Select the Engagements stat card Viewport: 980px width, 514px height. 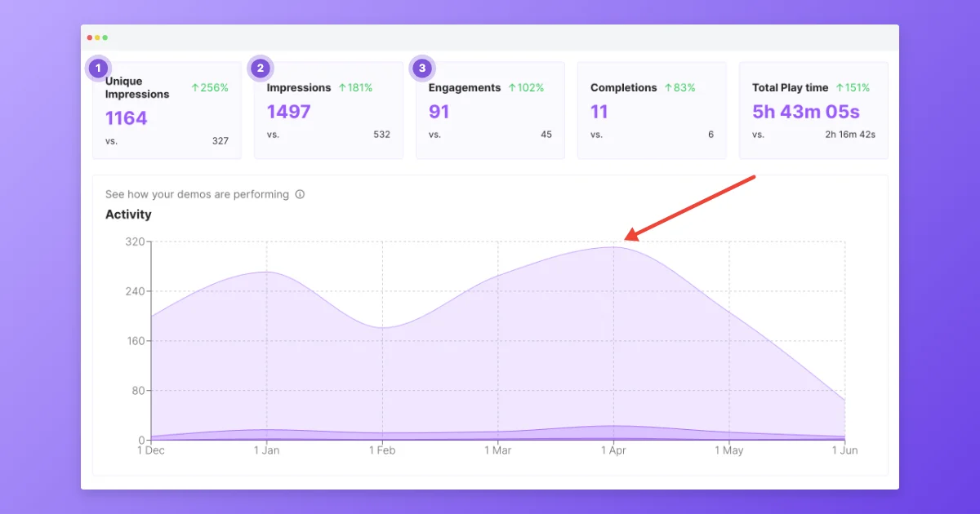click(x=490, y=110)
